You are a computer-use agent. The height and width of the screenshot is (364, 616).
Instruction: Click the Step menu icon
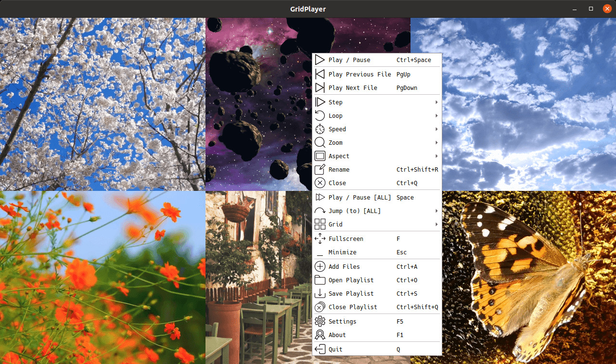[x=320, y=102]
